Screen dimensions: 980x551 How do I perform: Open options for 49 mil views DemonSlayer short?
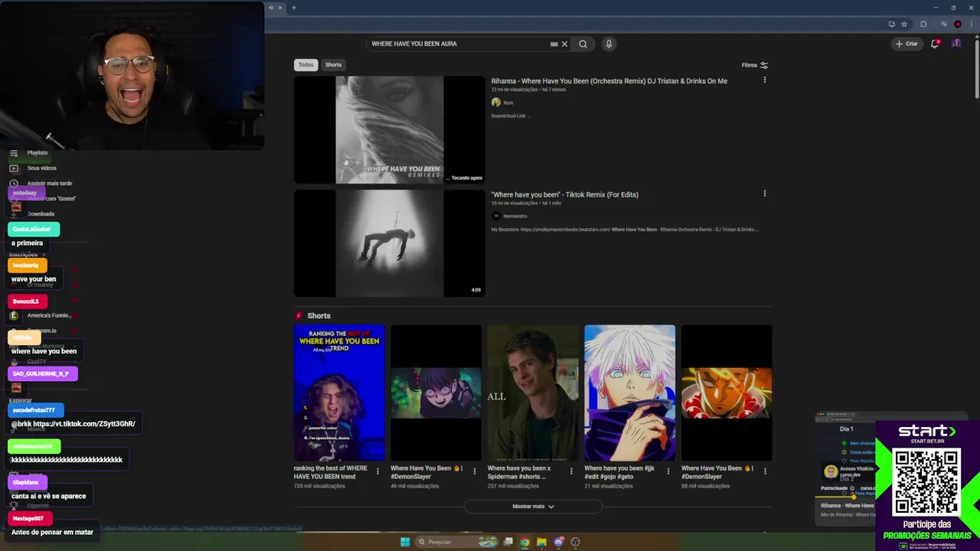click(474, 471)
